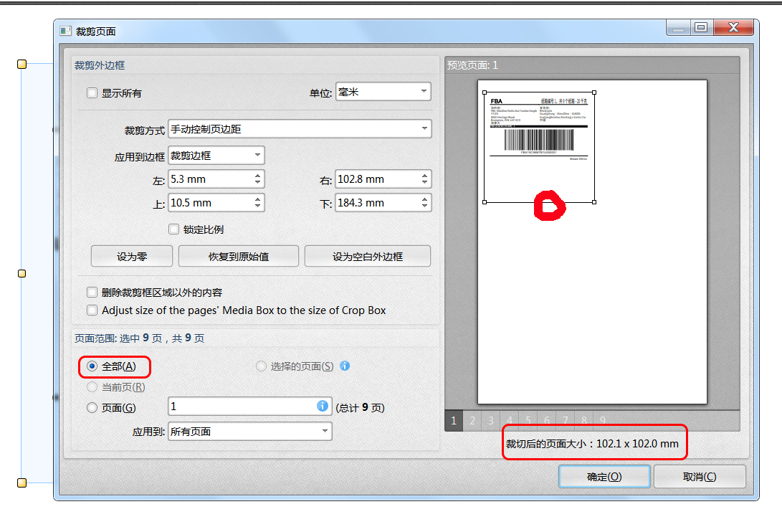Toggle the 锁定比例 checkbox
Viewport: 782px width, 532px height.
[173, 229]
